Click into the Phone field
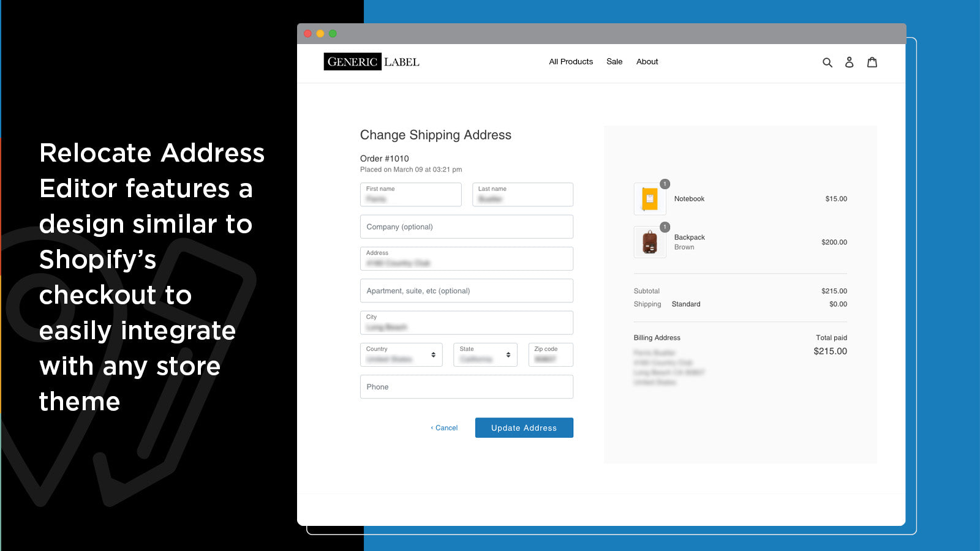Viewport: 980px width, 551px height. click(466, 386)
